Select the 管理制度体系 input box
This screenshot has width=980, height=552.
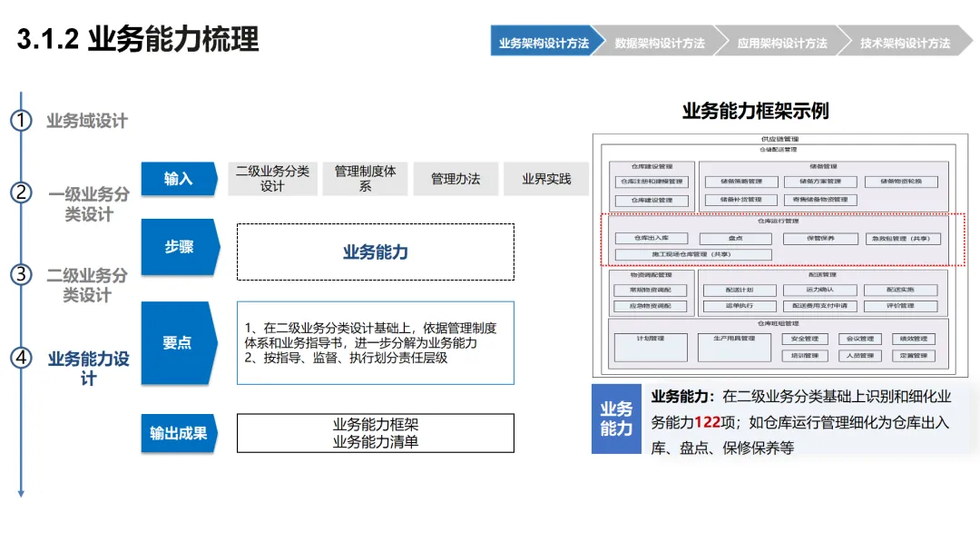pos(365,179)
